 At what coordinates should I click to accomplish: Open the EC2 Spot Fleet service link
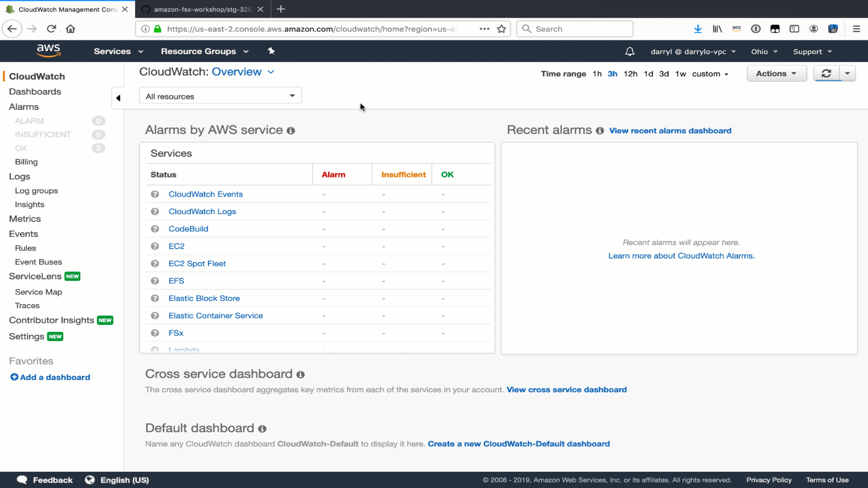click(x=197, y=263)
